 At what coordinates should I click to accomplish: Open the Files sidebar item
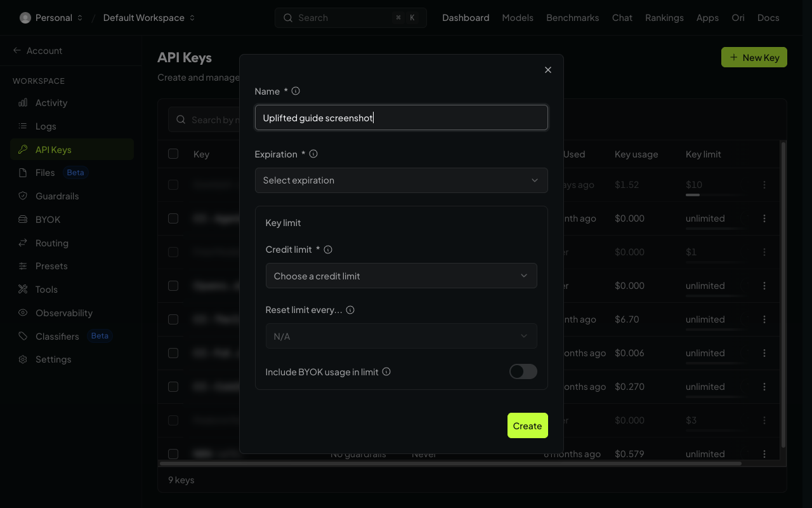pyautogui.click(x=72, y=173)
